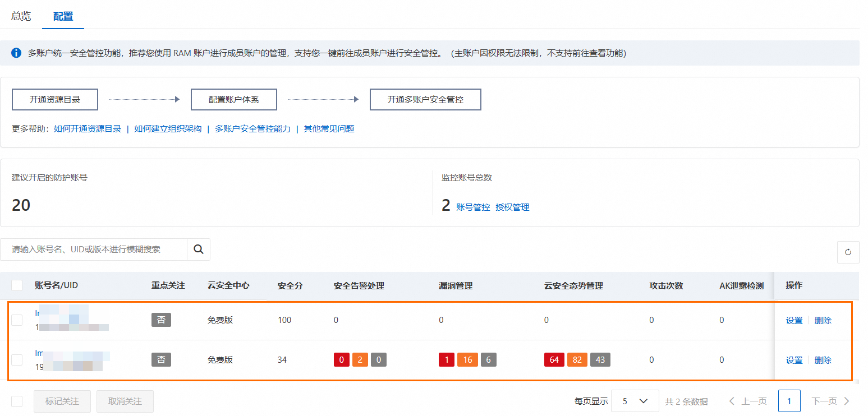Click the blue info icon in the notice banner

tap(16, 53)
